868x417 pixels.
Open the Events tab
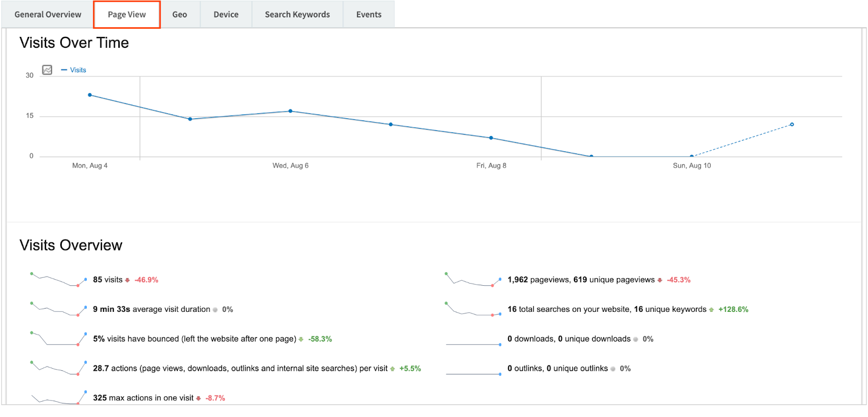368,15
